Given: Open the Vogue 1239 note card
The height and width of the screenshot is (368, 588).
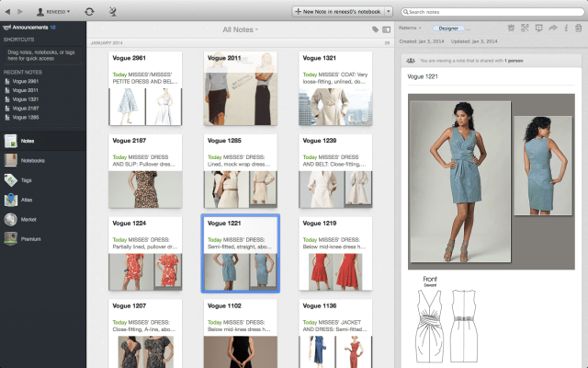Looking at the screenshot, I should (335, 171).
